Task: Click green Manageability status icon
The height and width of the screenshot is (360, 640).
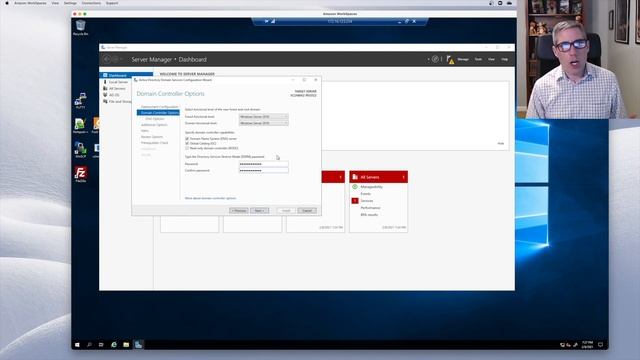Action: point(355,187)
